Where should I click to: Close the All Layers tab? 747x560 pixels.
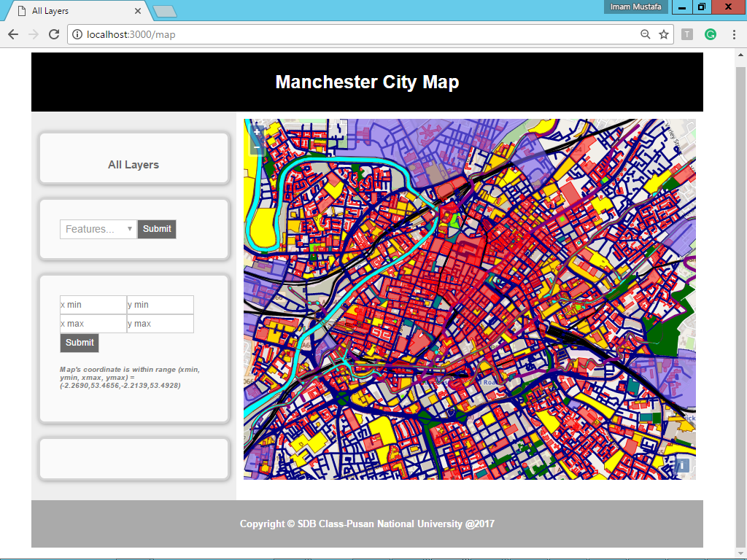(138, 10)
